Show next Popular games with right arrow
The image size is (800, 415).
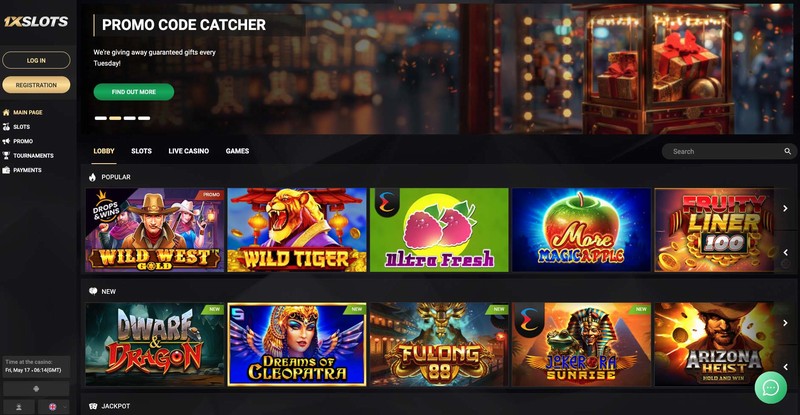785,208
